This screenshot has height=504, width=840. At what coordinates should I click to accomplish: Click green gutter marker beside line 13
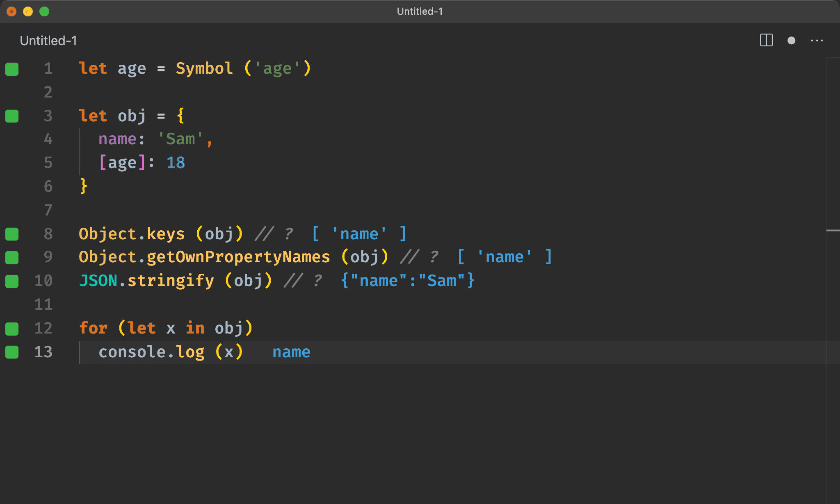(x=12, y=352)
